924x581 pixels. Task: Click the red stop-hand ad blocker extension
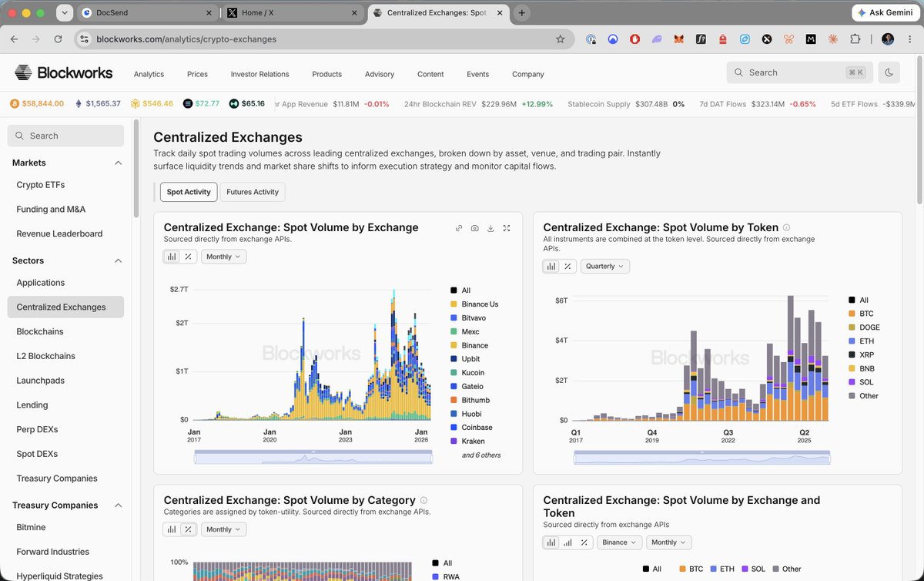click(635, 39)
